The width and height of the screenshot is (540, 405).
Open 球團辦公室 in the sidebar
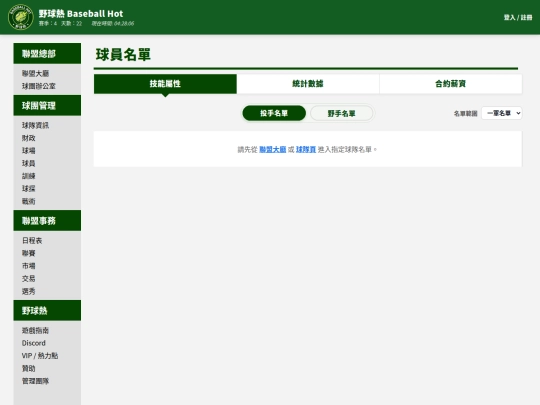click(39, 86)
